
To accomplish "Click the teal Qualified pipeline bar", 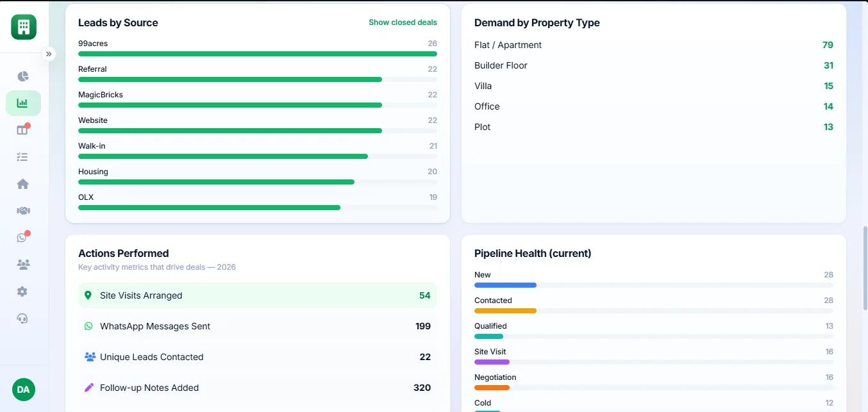I will click(488, 336).
